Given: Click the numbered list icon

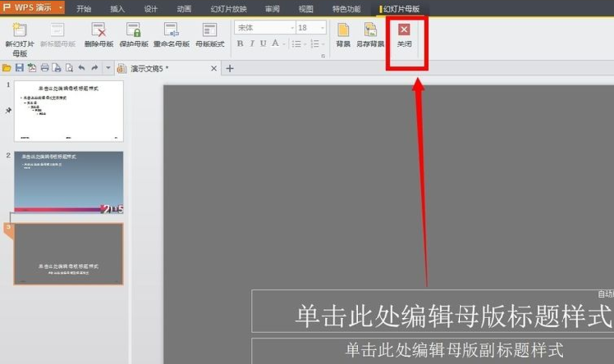Looking at the screenshot, I should pos(315,44).
